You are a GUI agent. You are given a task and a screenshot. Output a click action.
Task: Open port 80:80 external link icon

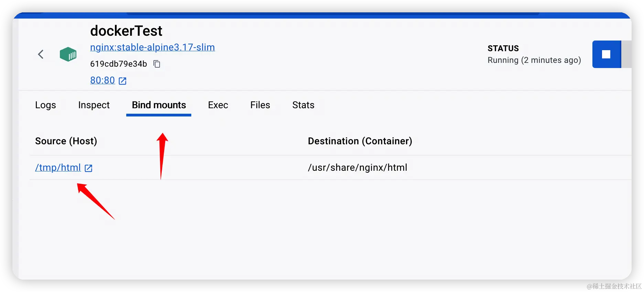pos(122,81)
